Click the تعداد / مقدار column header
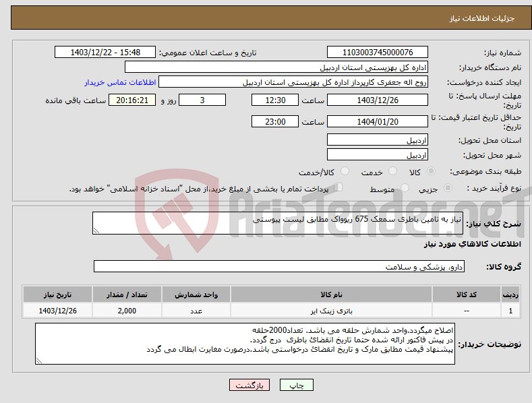Screen dimensions: 532x403 127,294
